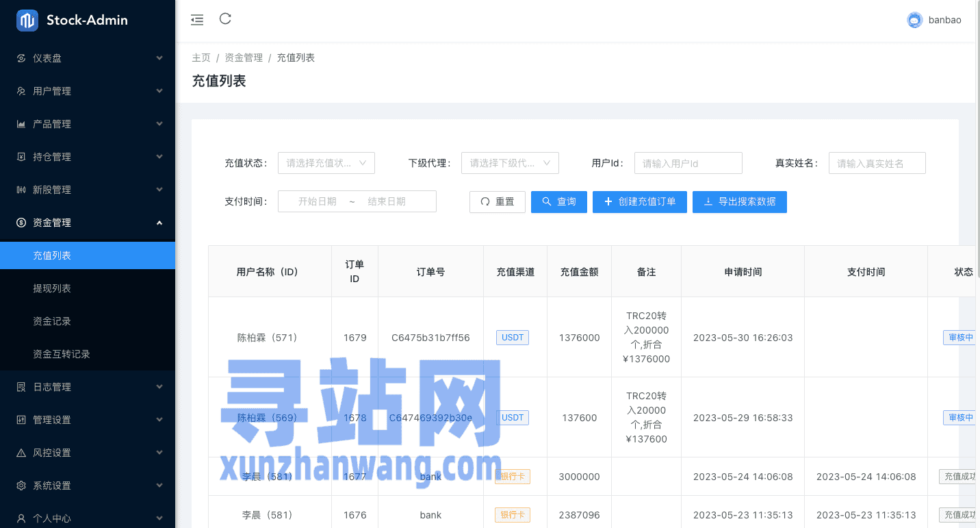This screenshot has height=528, width=980.
Task: Click amount 2387096 cell
Action: point(579,515)
